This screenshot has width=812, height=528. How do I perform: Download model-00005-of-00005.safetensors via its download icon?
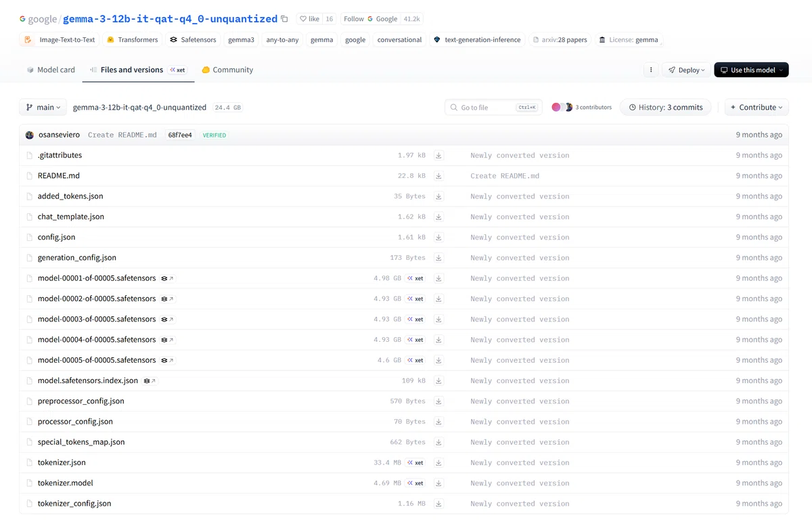[438, 360]
